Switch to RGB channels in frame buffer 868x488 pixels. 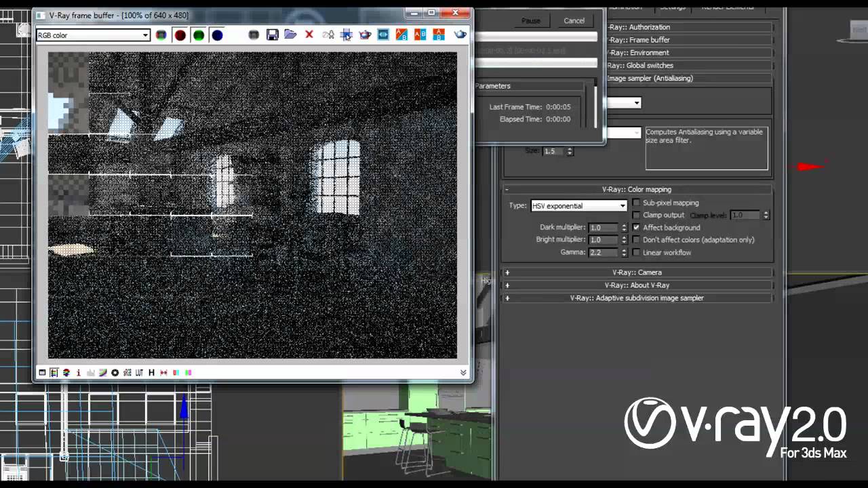[161, 35]
